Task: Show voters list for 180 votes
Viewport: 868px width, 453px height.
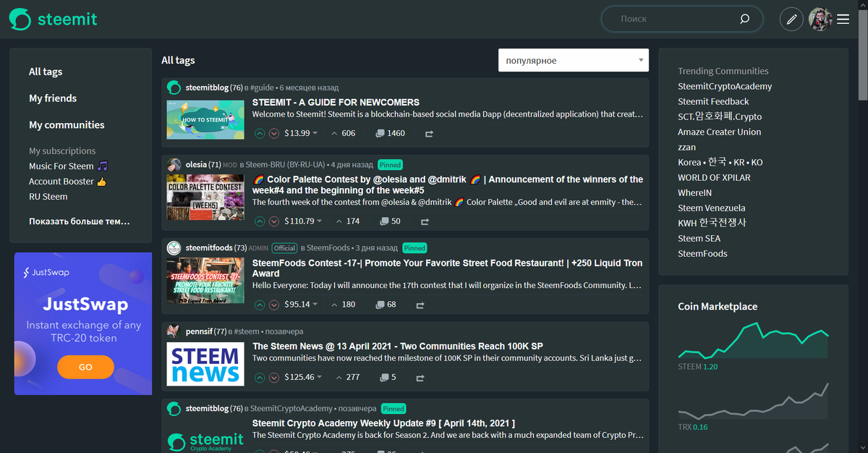Action: (344, 305)
